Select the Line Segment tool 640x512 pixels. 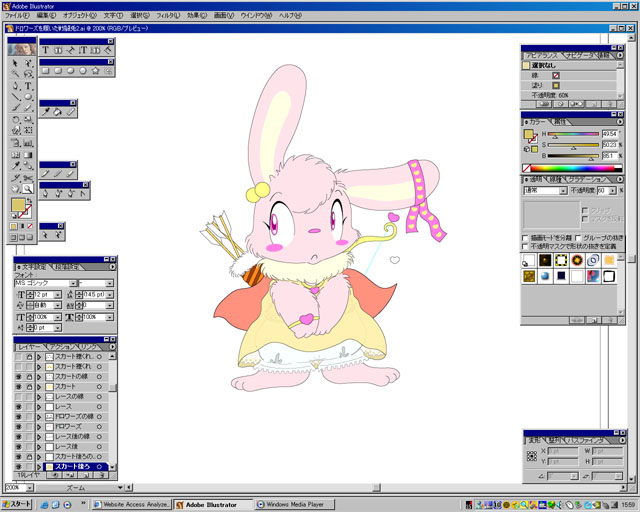(x=15, y=97)
